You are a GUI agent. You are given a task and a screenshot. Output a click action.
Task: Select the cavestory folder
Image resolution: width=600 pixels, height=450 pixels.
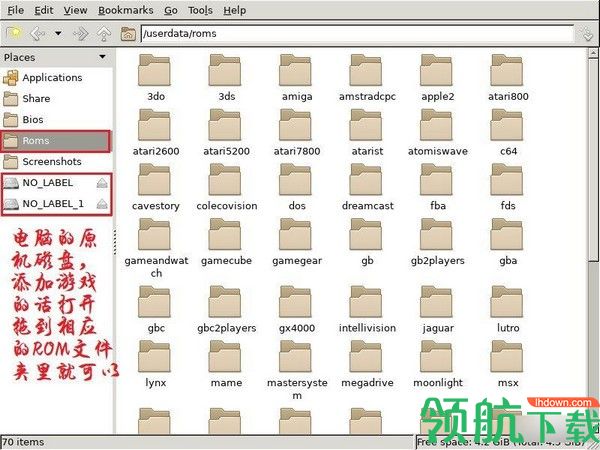[x=155, y=187]
